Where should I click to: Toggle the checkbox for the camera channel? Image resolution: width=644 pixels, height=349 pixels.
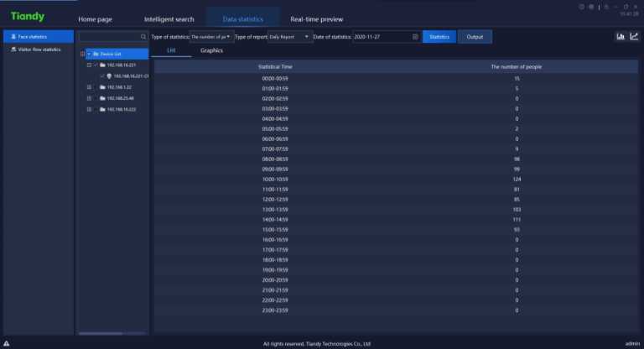tap(101, 76)
